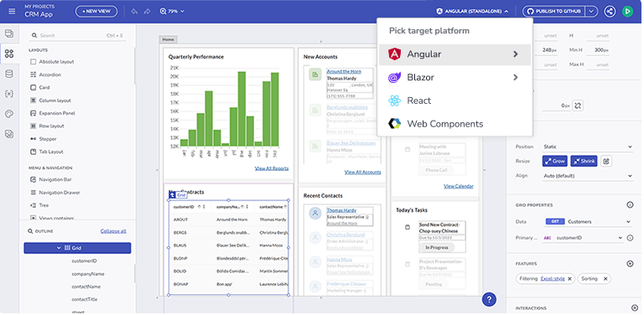The image size is (644, 315).
Task: Expand the Angular submenu chevron
Action: click(x=516, y=54)
